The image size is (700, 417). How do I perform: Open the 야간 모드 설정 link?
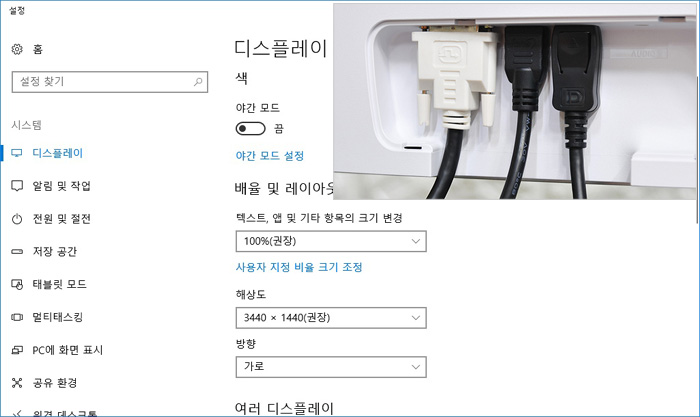(270, 156)
